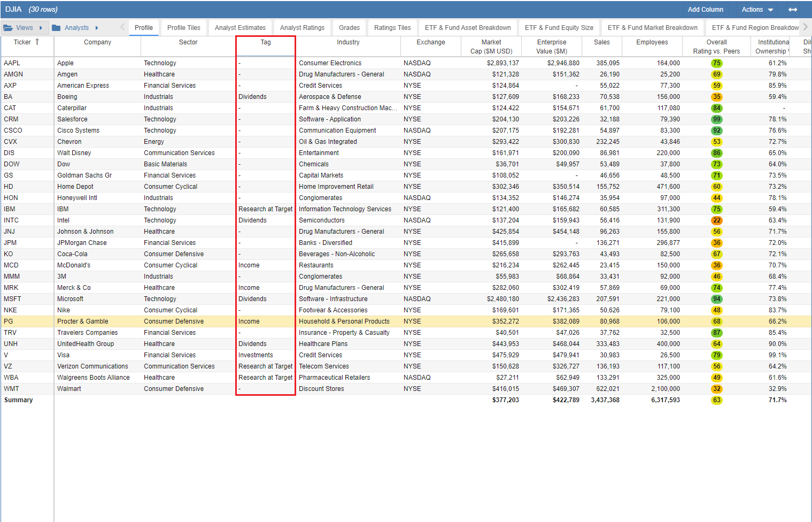This screenshot has width=812, height=522.
Task: Click Nike's Footwear & Accessories industry cell
Action: pyautogui.click(x=348, y=310)
